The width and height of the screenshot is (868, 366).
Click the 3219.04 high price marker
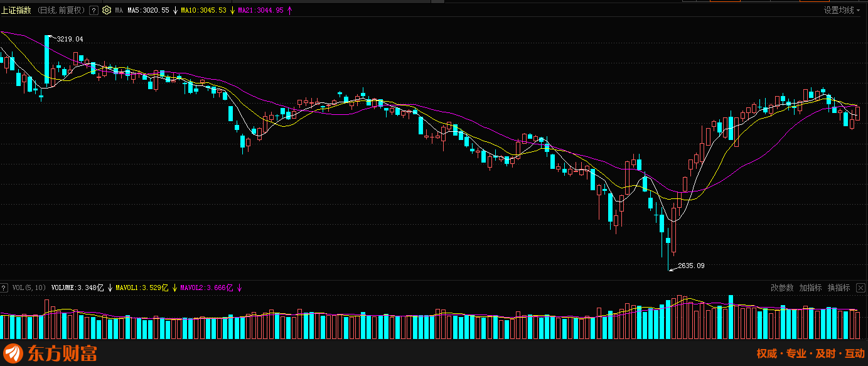click(x=70, y=39)
